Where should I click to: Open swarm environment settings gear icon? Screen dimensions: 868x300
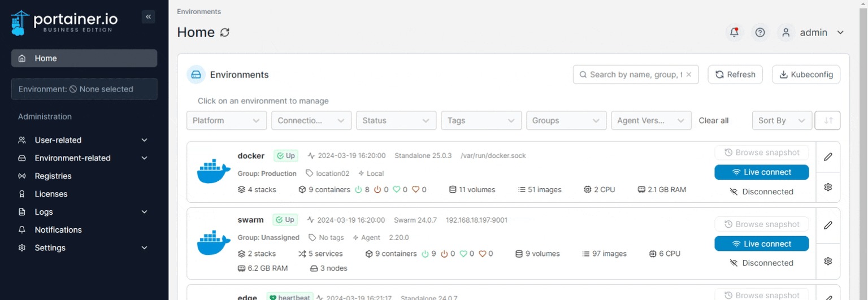coord(828,261)
